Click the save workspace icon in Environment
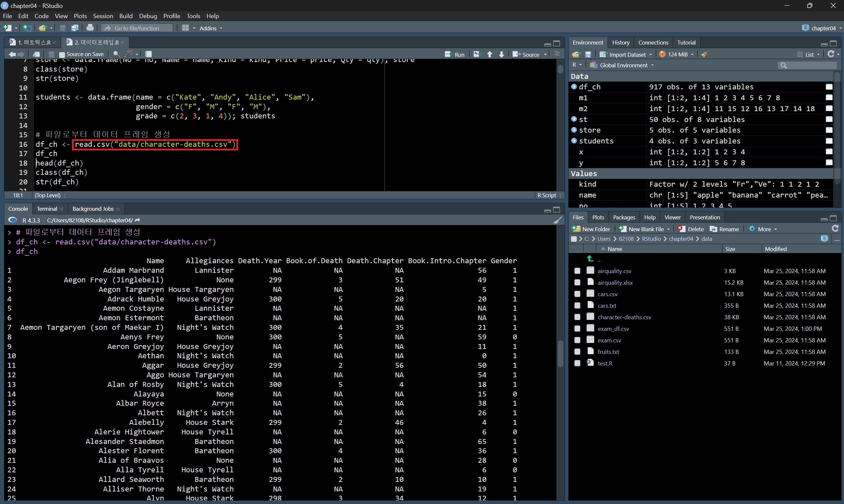This screenshot has height=504, width=844. point(588,54)
